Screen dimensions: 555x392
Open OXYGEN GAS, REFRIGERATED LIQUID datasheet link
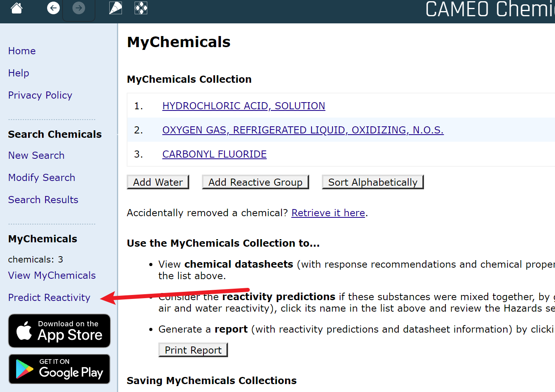coord(303,130)
